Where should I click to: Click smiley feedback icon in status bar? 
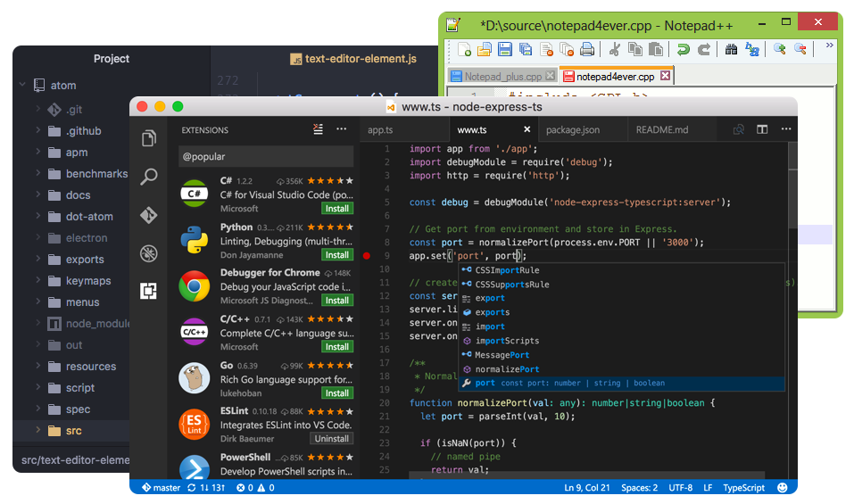point(783,488)
